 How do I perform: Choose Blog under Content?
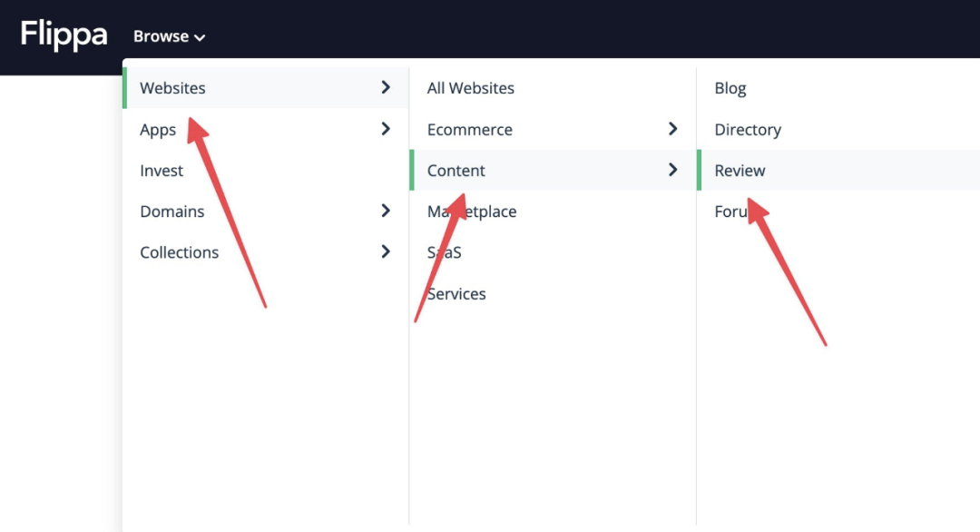pos(730,88)
